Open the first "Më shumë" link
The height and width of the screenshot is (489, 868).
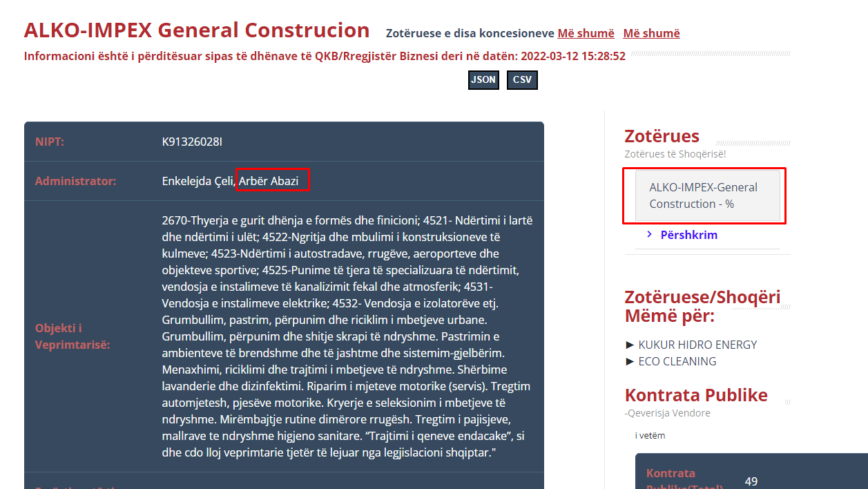tap(586, 33)
